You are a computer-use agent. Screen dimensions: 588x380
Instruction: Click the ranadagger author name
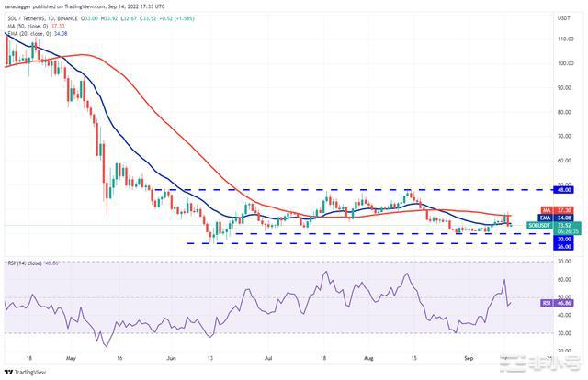click(x=20, y=6)
